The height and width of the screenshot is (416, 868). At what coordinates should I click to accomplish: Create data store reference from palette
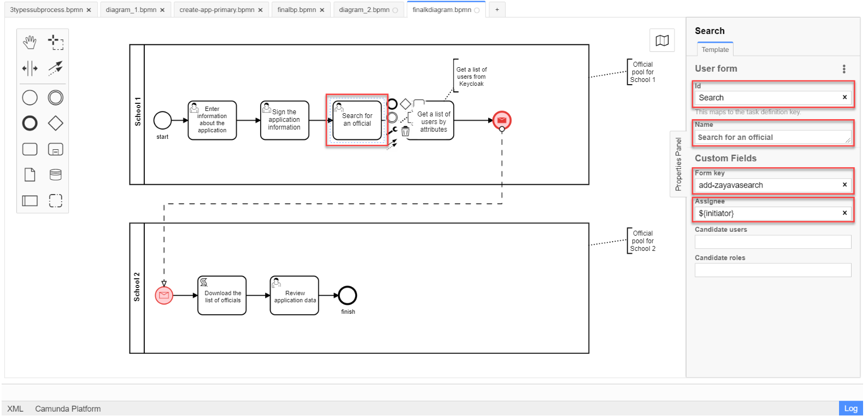pos(56,175)
